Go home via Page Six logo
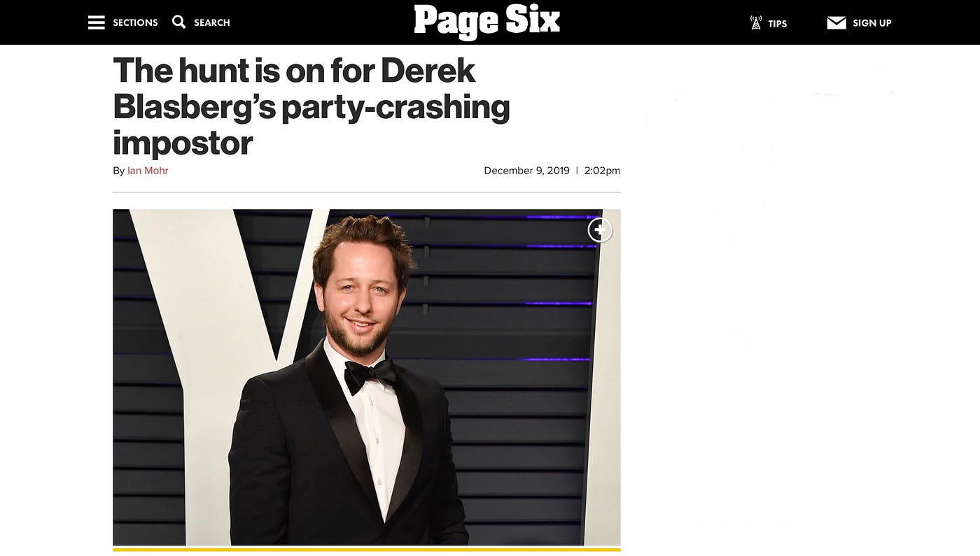 487,21
